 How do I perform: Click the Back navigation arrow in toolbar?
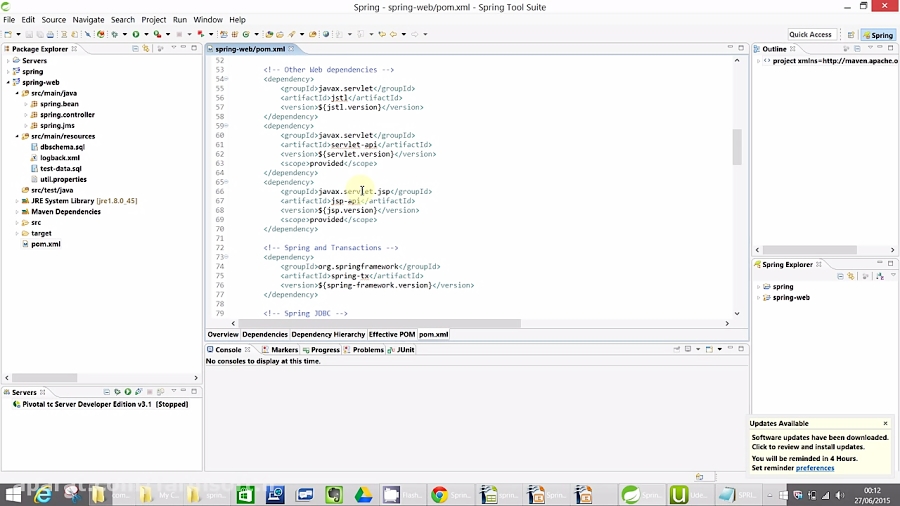click(393, 34)
